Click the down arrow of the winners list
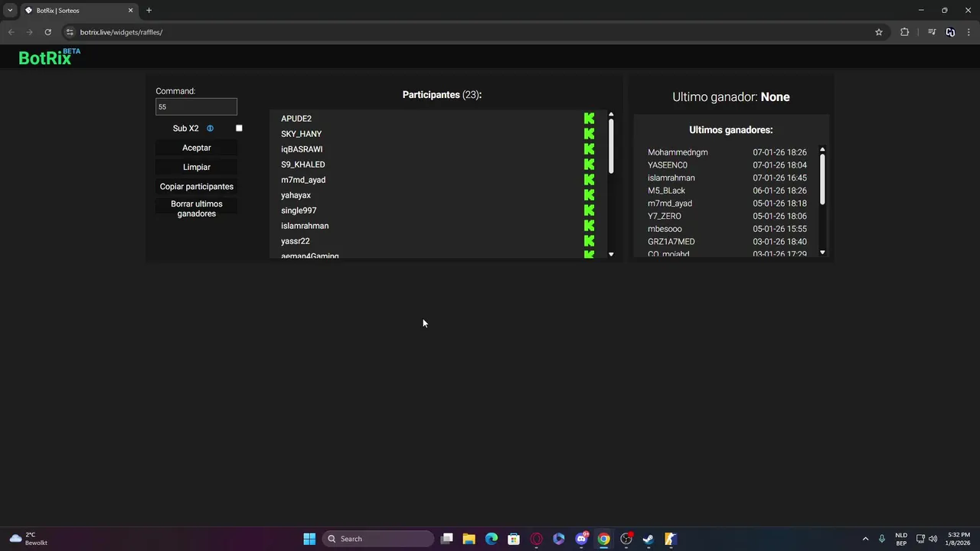980x551 pixels. (822, 253)
